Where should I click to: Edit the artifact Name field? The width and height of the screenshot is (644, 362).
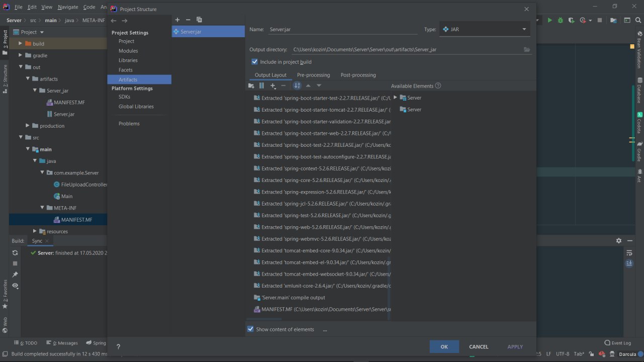click(343, 29)
